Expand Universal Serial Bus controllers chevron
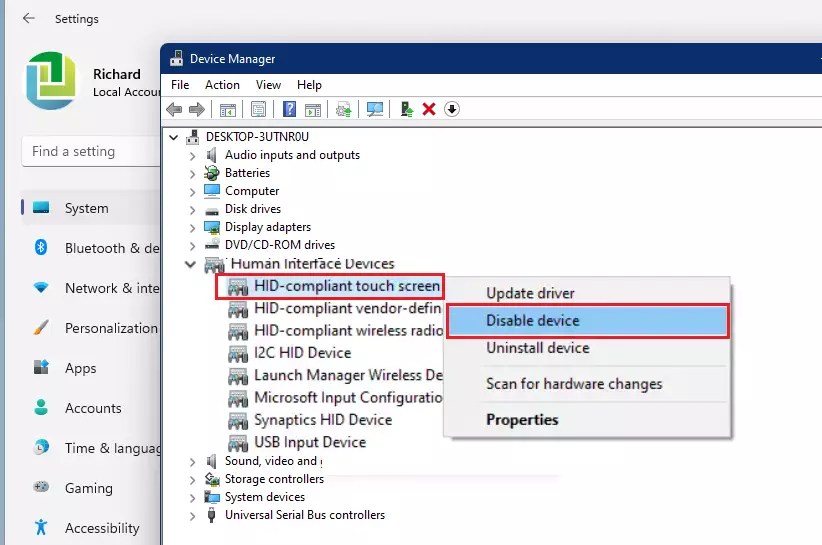 click(192, 516)
